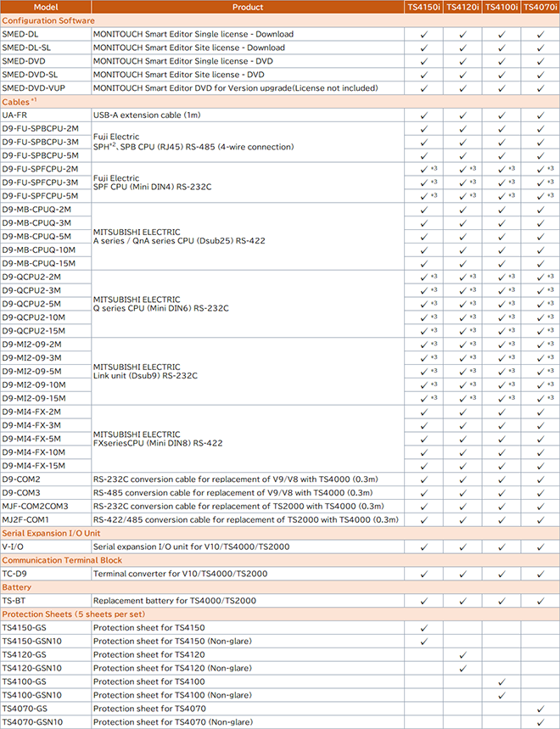560x729 pixels.
Task: Select model D9-FU-SPFCPU-3M
Action: (x=40, y=182)
